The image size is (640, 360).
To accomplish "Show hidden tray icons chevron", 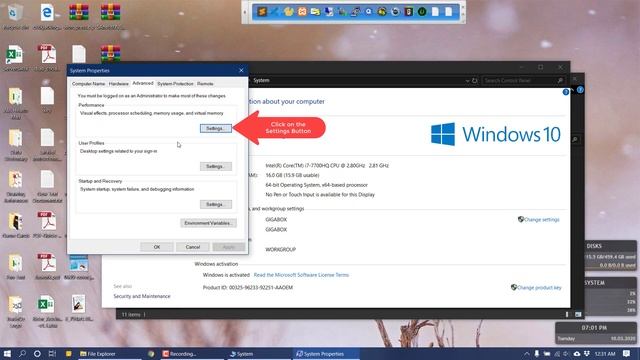I will (527, 354).
